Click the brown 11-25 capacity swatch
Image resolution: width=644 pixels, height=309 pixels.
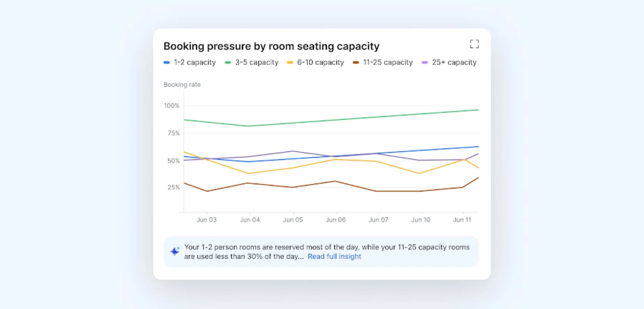tap(355, 63)
